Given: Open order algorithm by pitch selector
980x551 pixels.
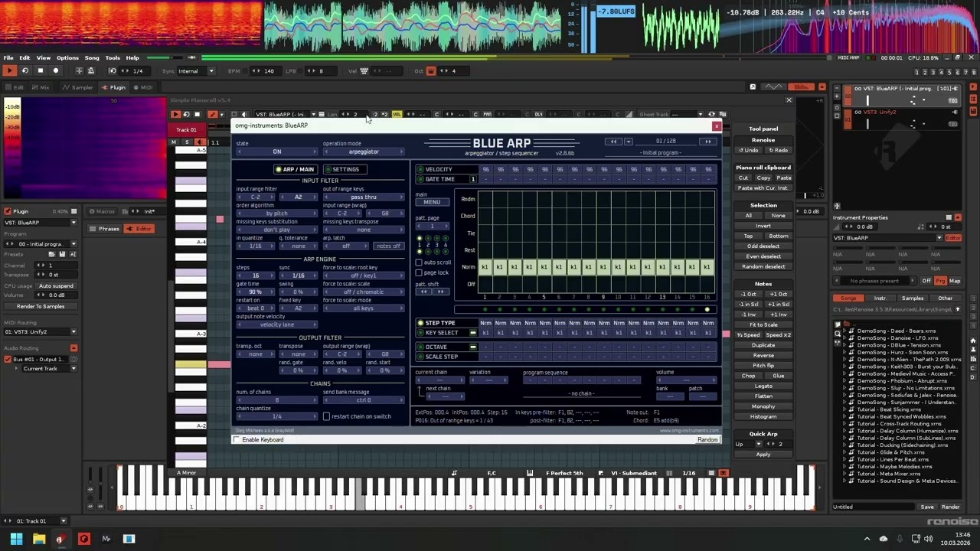Looking at the screenshot, I should pos(276,214).
